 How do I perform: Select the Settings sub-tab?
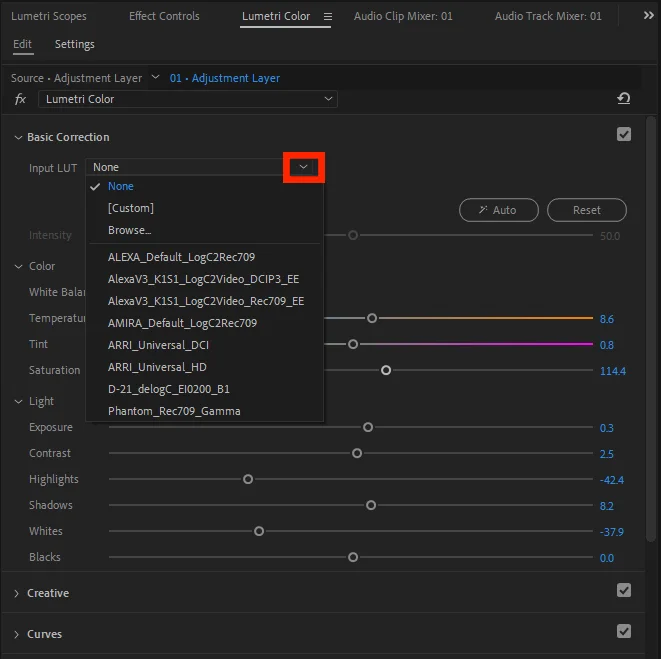[x=75, y=44]
